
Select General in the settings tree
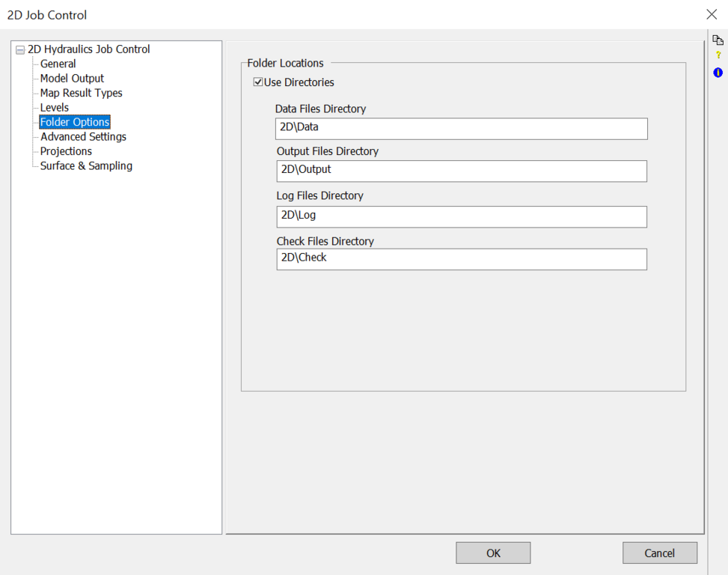pyautogui.click(x=58, y=64)
